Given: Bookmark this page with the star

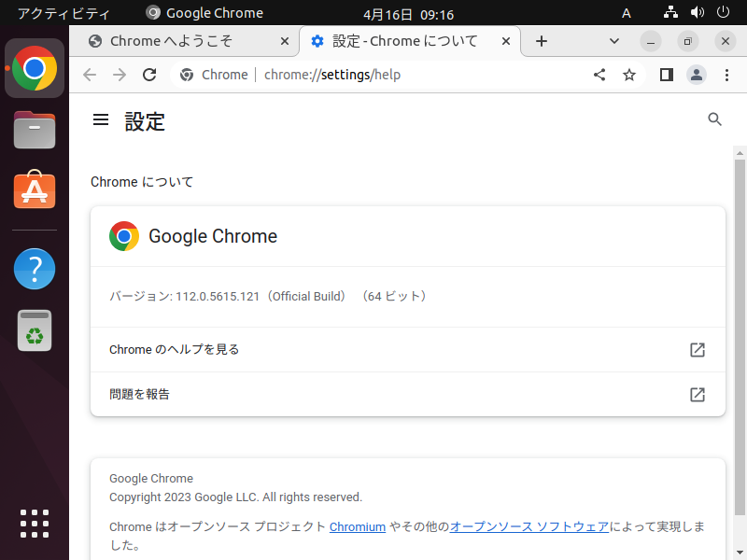Looking at the screenshot, I should 629,75.
